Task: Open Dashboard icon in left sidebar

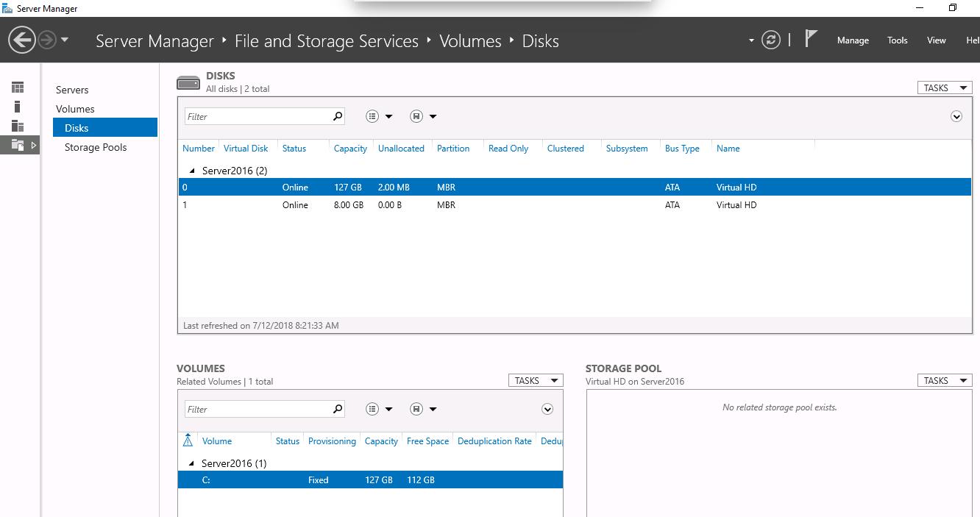Action: coord(18,88)
